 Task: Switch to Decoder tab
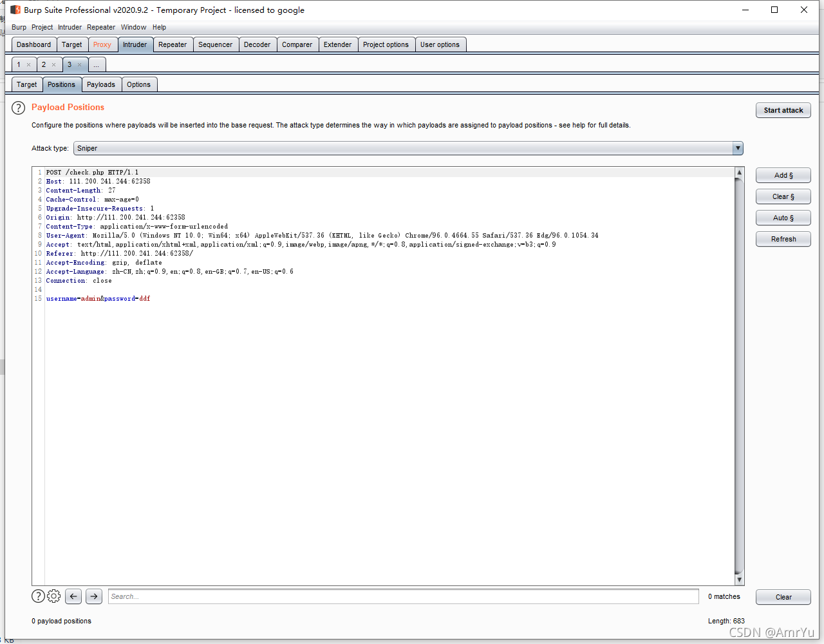(257, 44)
